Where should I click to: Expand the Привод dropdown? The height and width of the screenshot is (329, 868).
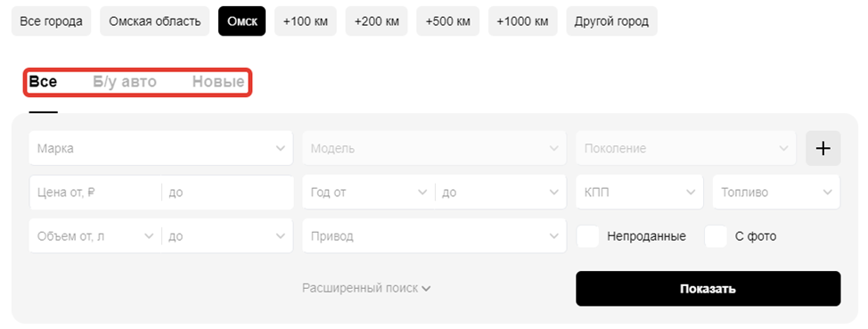click(x=434, y=236)
